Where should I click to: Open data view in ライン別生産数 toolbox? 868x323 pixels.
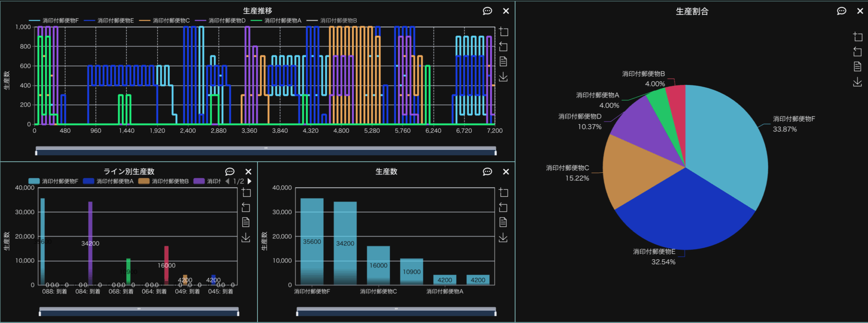pos(246,222)
